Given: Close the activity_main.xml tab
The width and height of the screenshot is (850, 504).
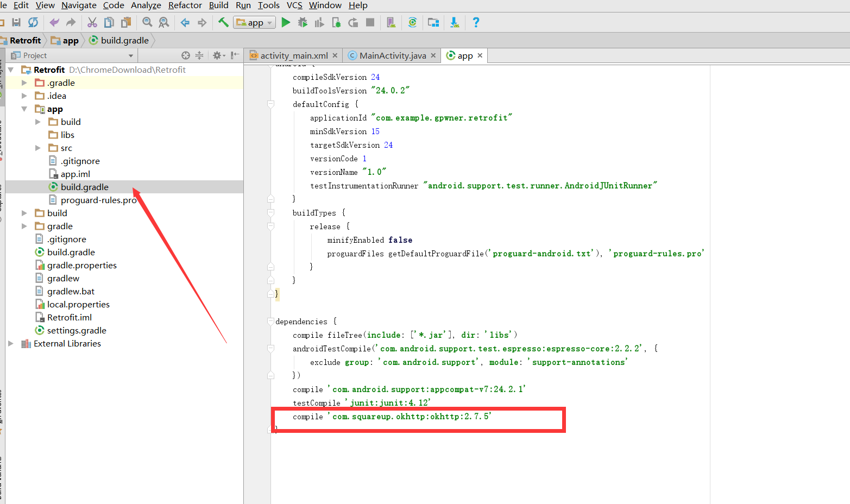Looking at the screenshot, I should click(x=335, y=55).
